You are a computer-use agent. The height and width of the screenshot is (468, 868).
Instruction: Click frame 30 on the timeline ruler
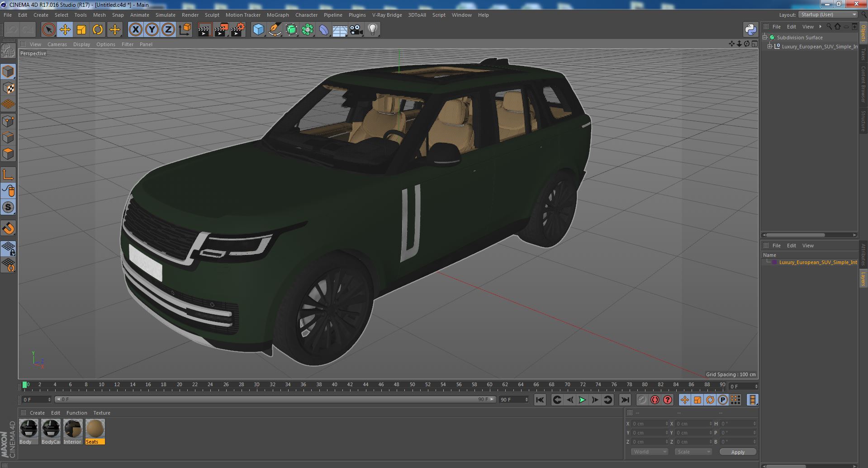click(x=256, y=385)
